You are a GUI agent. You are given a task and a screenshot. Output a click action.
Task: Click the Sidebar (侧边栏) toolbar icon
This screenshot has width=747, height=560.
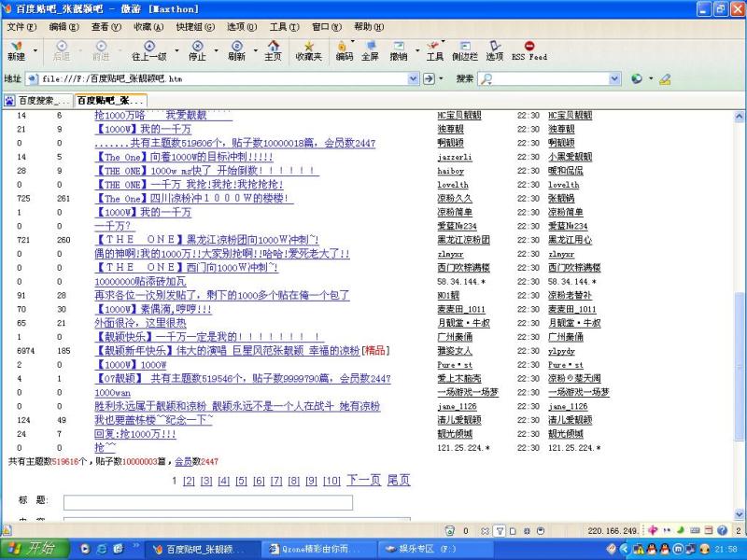pos(464,46)
